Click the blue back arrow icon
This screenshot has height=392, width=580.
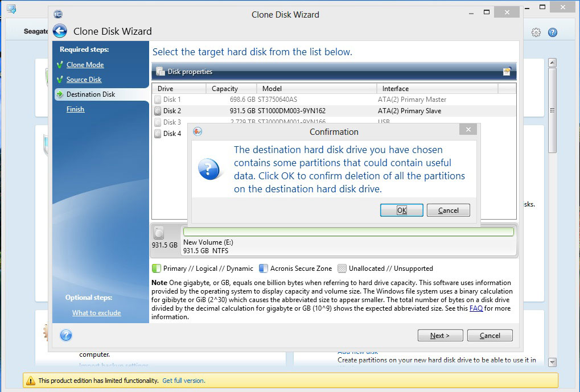pos(60,31)
